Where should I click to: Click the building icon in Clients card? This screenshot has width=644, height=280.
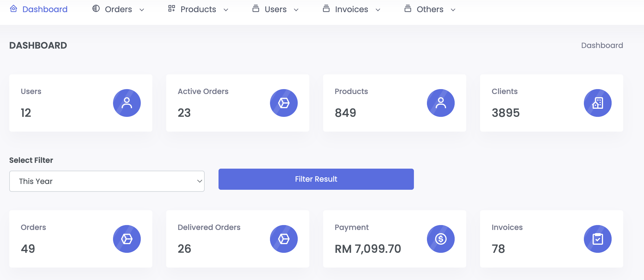pos(597,103)
